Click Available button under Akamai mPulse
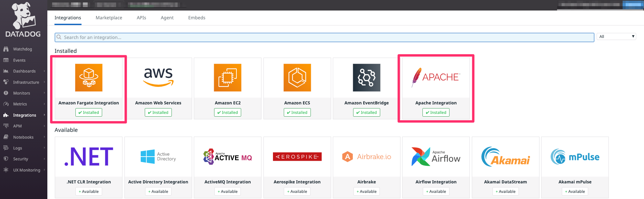644x199 pixels. [x=575, y=192]
